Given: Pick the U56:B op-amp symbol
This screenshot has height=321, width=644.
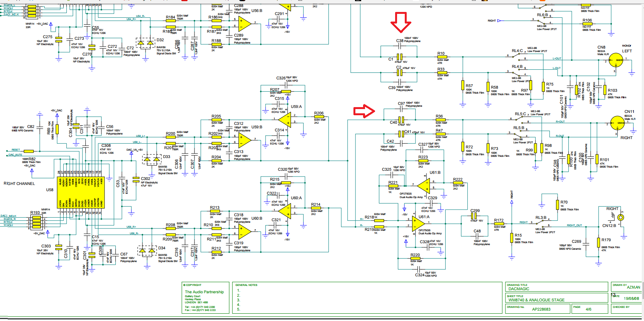Looking at the screenshot, I should 245,24.
